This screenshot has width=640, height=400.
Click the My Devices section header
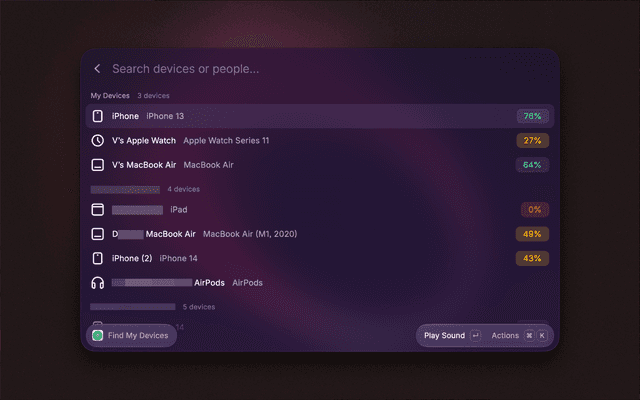[x=110, y=96]
